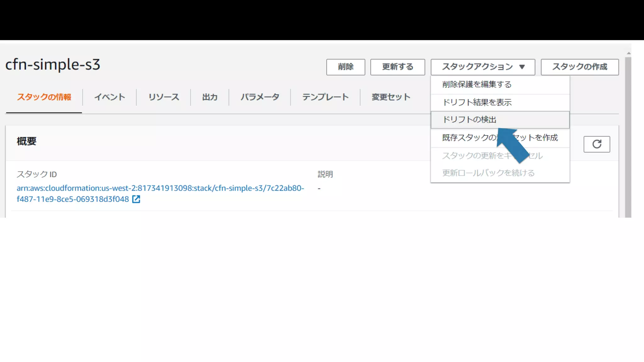Click the refresh icon in 概要 panel
Screen dimensions: 644x362
597,144
